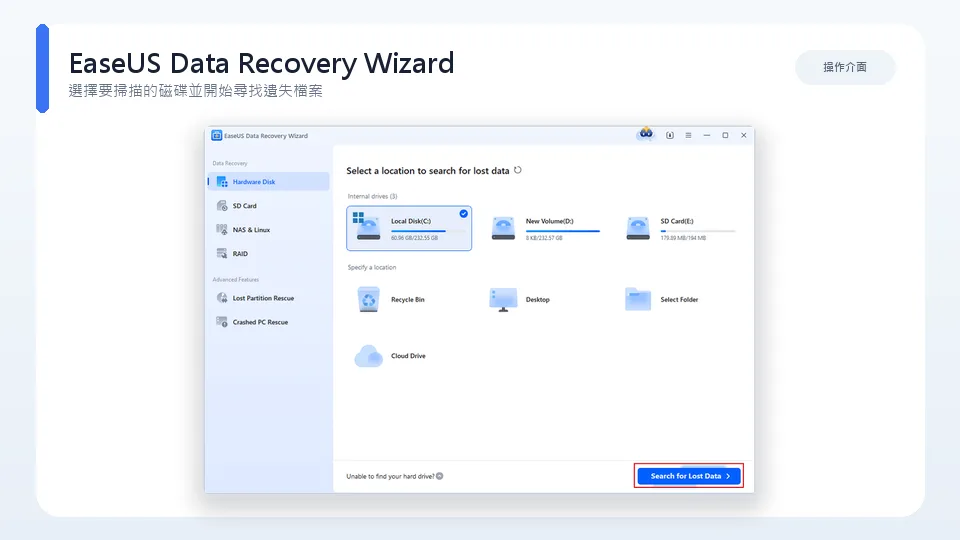Select the SD Card(E:) drive icon
This screenshot has height=540, width=960.
click(638, 228)
